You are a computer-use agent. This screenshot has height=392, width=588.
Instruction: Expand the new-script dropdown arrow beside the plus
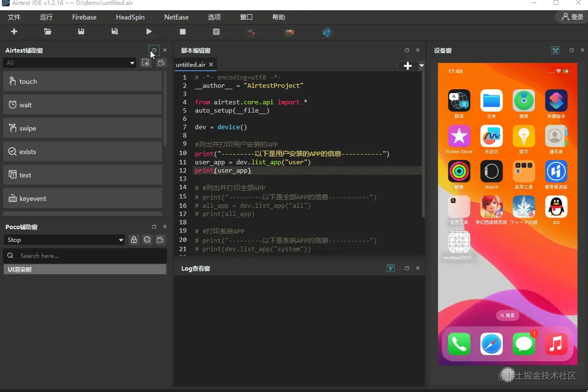420,66
